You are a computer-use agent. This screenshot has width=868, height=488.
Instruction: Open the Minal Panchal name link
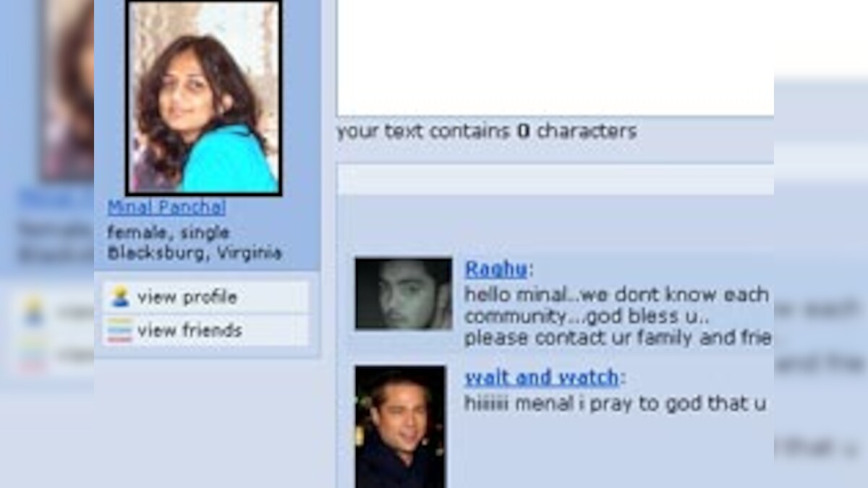tap(166, 207)
